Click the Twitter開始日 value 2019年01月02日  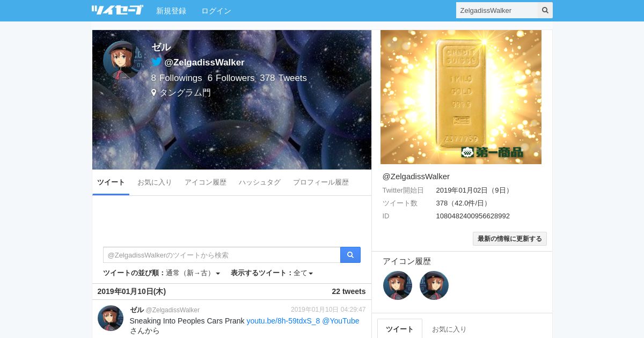(x=474, y=190)
